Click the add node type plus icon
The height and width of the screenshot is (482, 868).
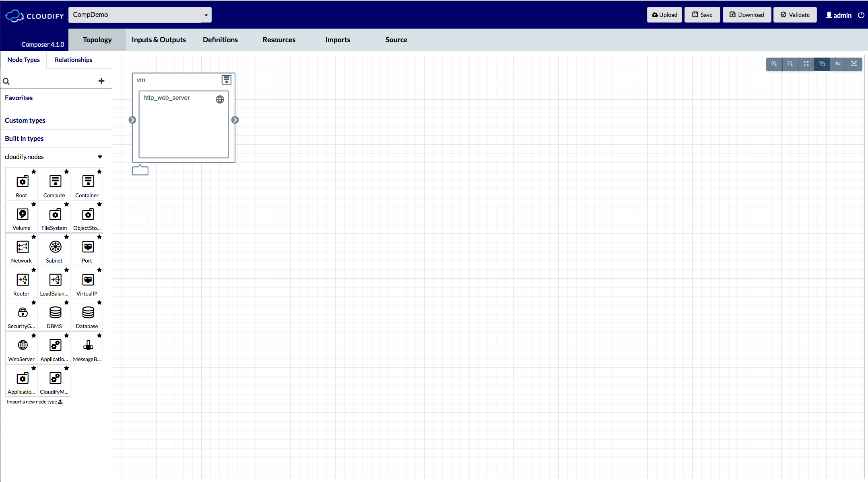(101, 81)
